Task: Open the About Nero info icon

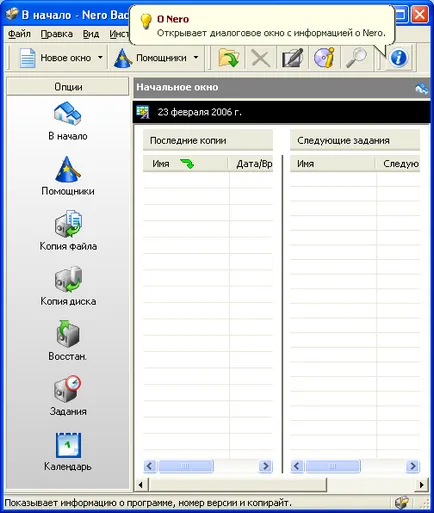Action: pyautogui.click(x=399, y=58)
